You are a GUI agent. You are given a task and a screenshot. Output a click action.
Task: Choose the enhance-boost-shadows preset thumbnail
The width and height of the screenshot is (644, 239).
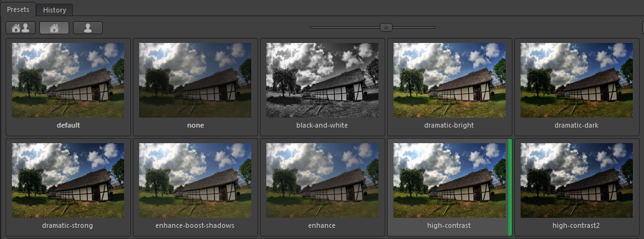[195, 180]
